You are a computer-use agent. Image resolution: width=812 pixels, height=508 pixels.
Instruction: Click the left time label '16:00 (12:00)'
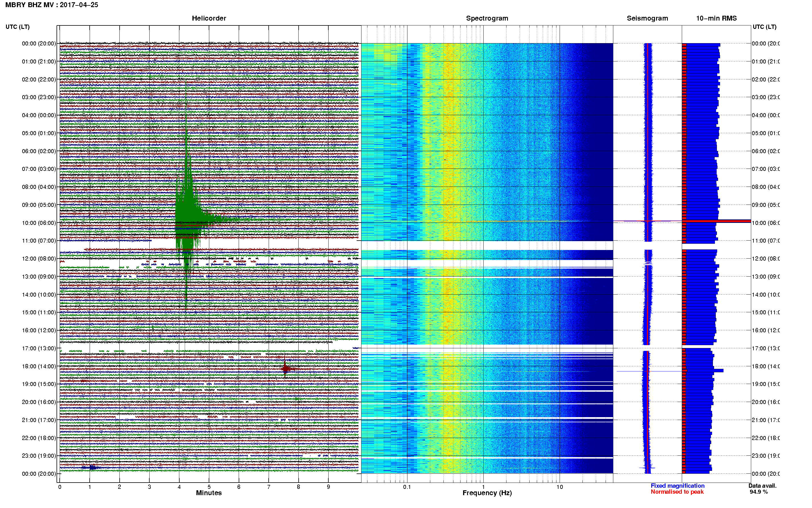click(39, 330)
